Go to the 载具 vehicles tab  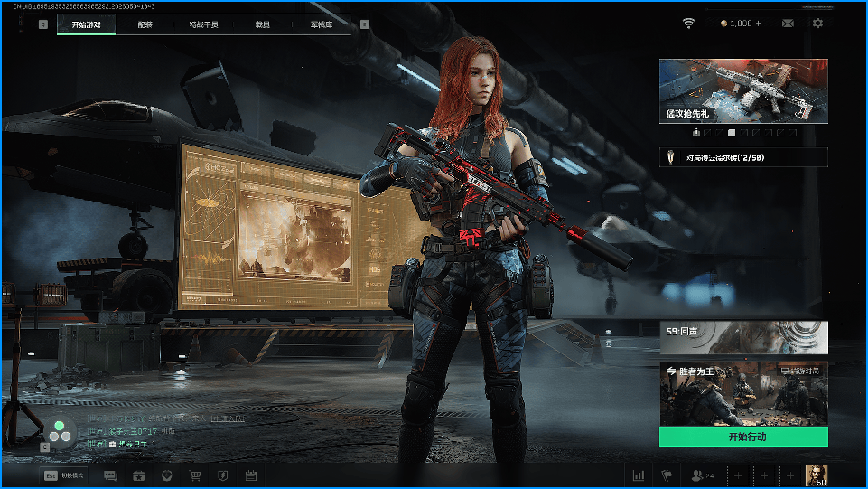pos(263,24)
